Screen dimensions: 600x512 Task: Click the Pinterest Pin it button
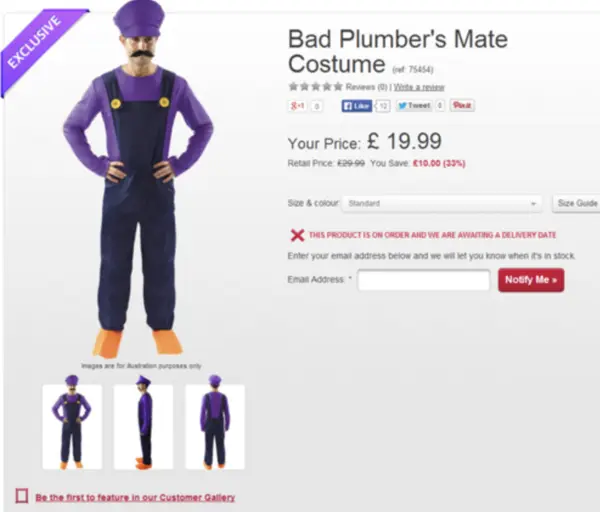pos(462,105)
